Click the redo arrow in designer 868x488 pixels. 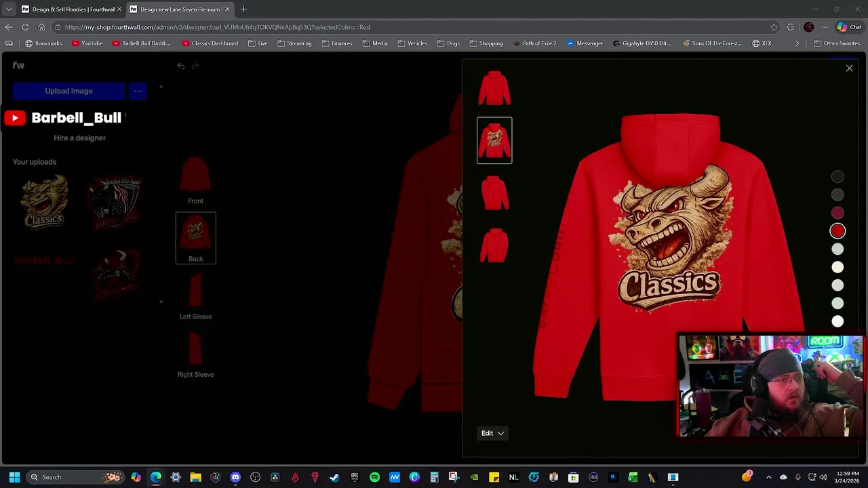point(195,66)
